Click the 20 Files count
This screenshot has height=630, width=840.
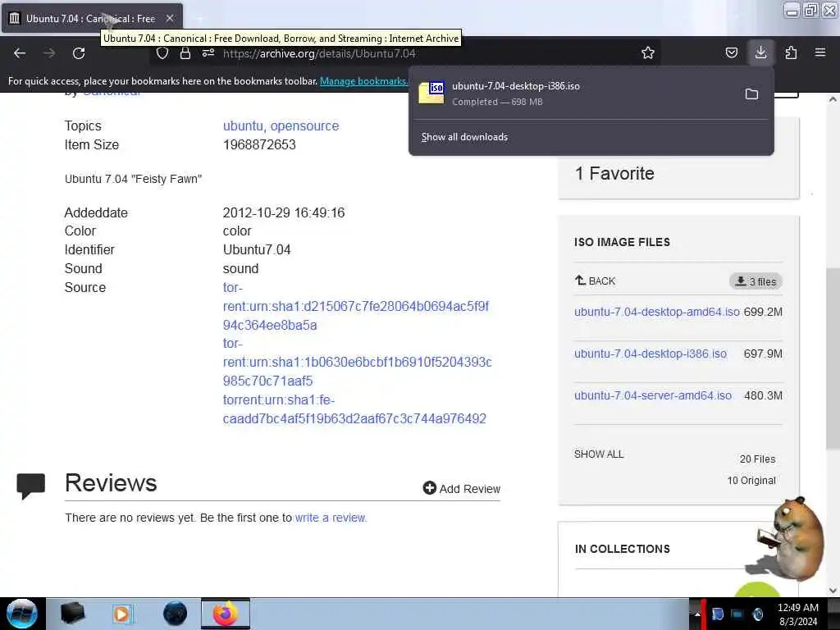757,459
